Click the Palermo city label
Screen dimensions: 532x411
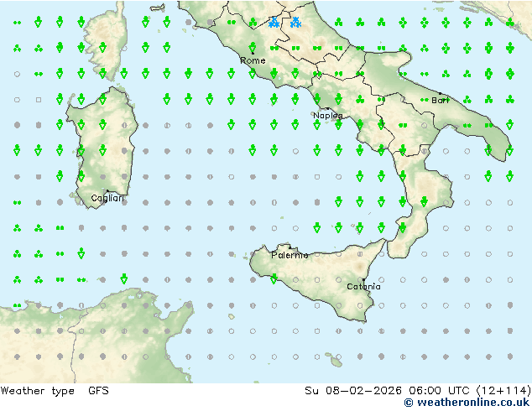tap(289, 255)
